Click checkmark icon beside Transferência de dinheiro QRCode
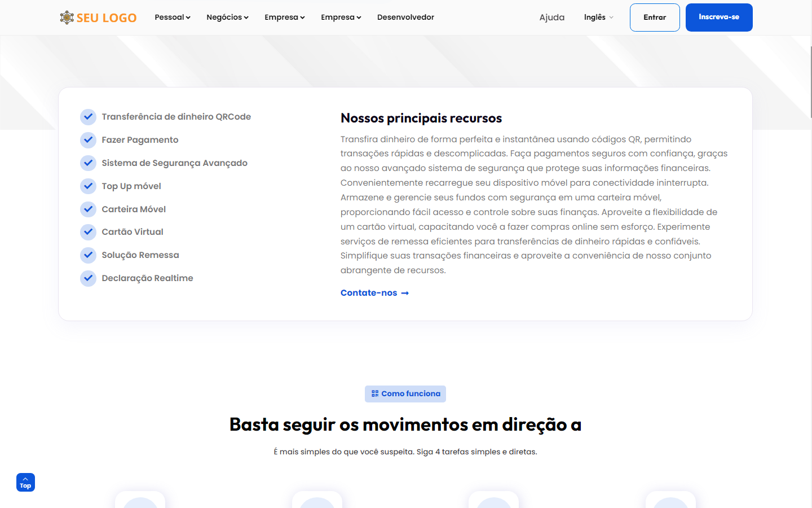This screenshot has width=812, height=508. tap(88, 117)
